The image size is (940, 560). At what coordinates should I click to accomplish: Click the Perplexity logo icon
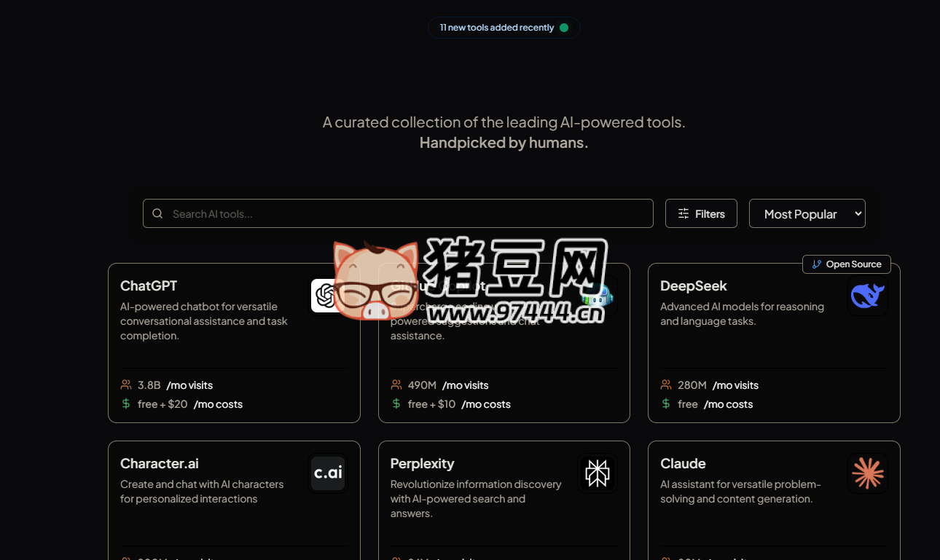[598, 473]
